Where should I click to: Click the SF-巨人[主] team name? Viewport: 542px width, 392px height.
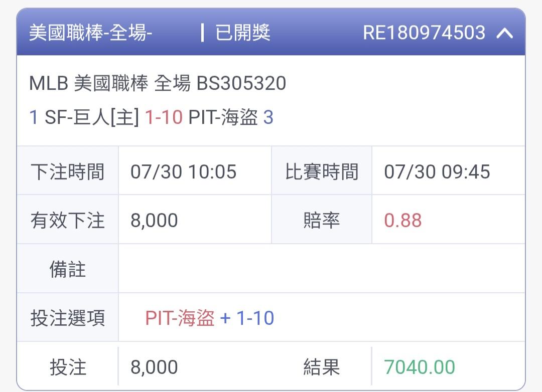coord(92,117)
